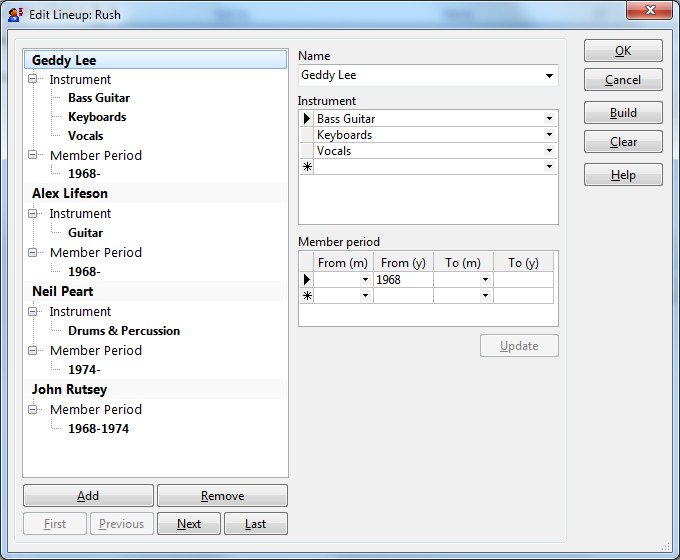Click the To (y) column header
The height and width of the screenshot is (560, 680).
(x=523, y=263)
